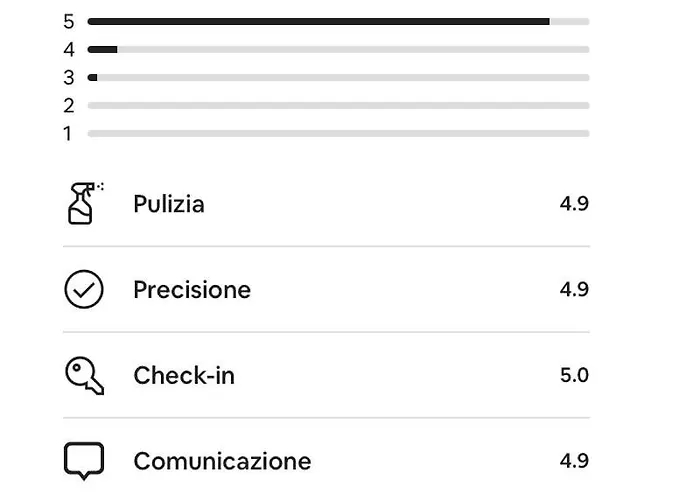Click the Comunicazione speech bubble icon
Screen dimensions: 700x500
click(x=84, y=461)
